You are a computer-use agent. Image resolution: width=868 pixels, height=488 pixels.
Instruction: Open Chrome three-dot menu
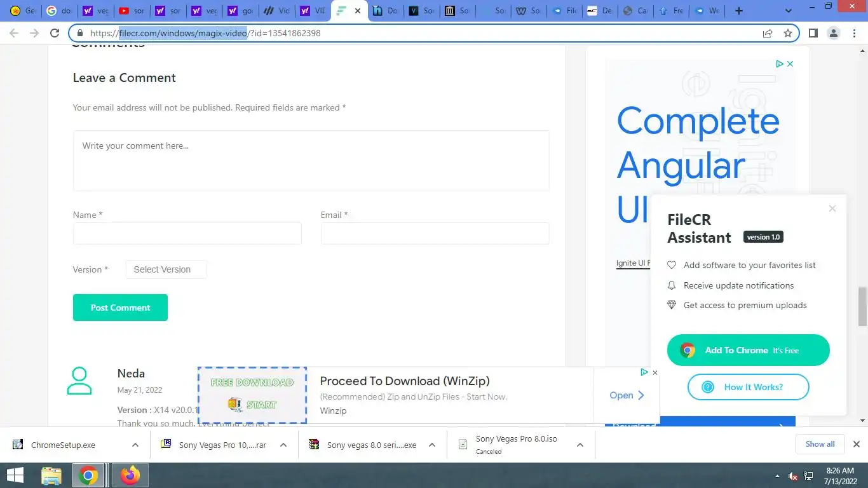click(x=853, y=33)
